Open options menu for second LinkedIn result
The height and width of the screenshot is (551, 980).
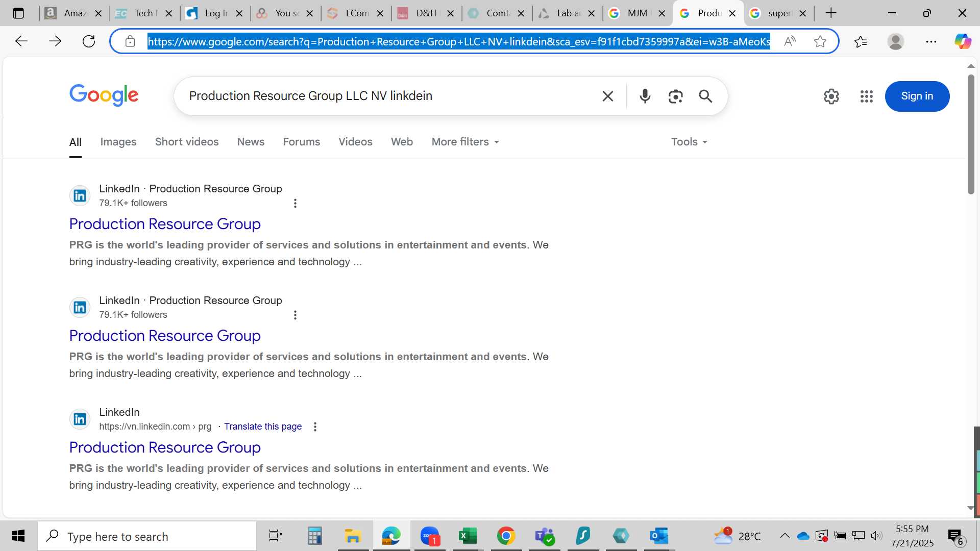coord(295,315)
